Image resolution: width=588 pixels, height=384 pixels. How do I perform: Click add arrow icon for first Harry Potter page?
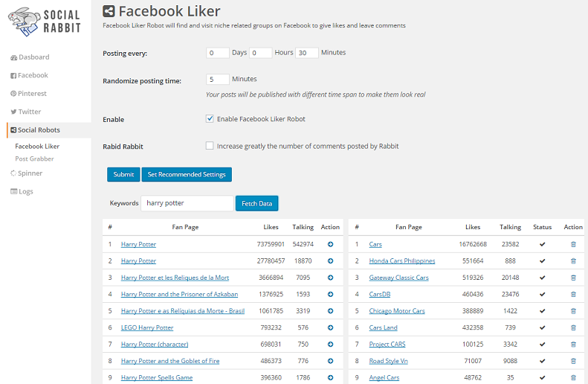(330, 244)
